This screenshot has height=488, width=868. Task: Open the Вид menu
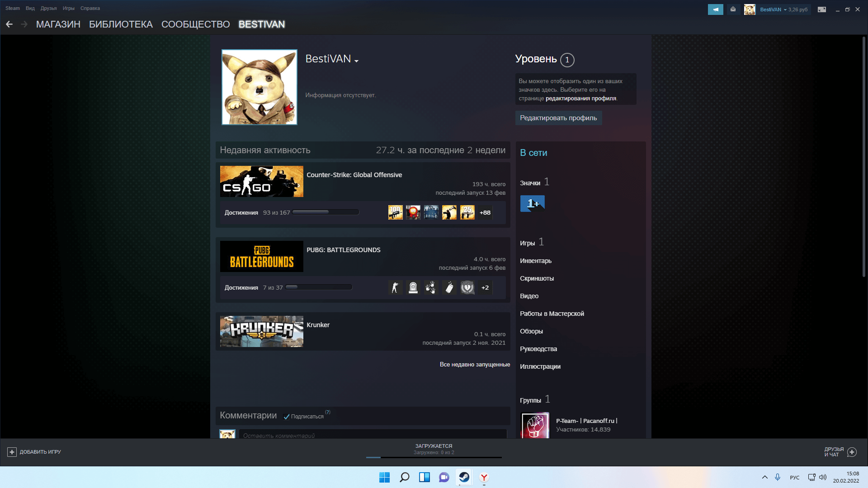tap(30, 8)
